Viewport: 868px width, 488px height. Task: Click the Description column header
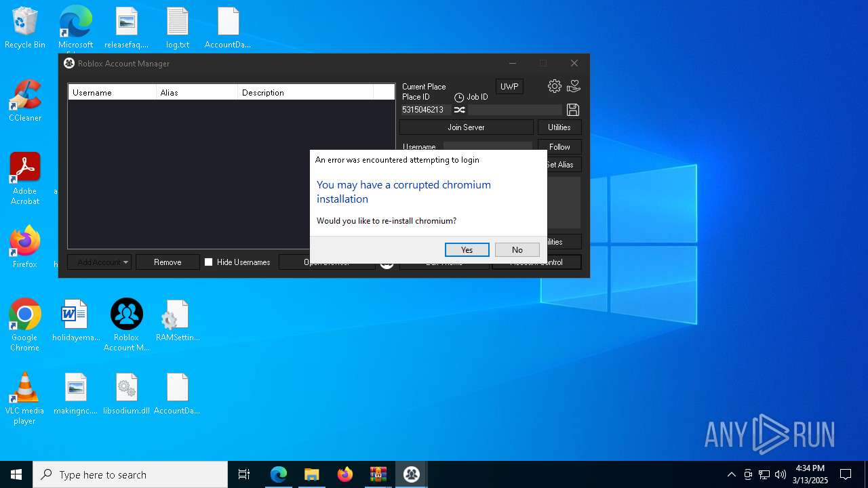coord(305,92)
